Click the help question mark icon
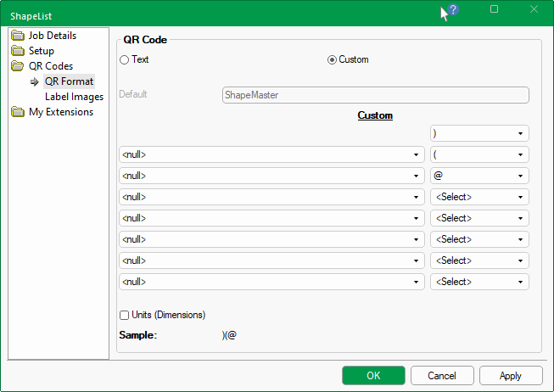This screenshot has height=392, width=554. tap(453, 9)
